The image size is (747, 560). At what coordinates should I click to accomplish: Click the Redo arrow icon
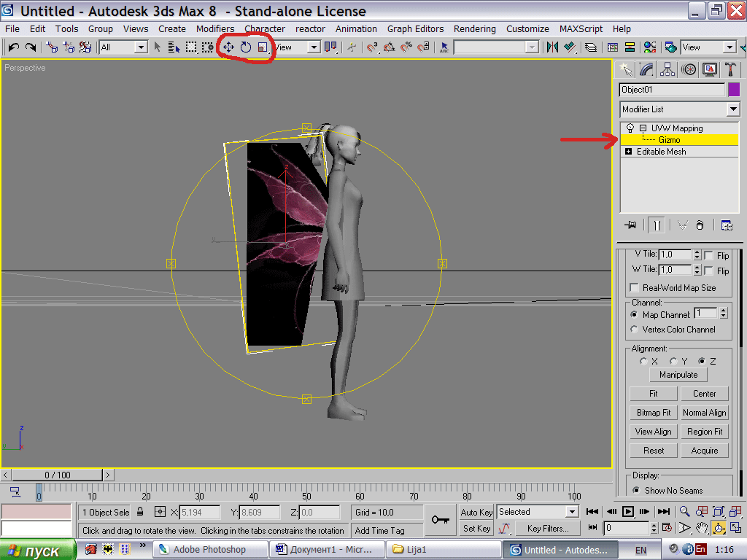pos(31,47)
